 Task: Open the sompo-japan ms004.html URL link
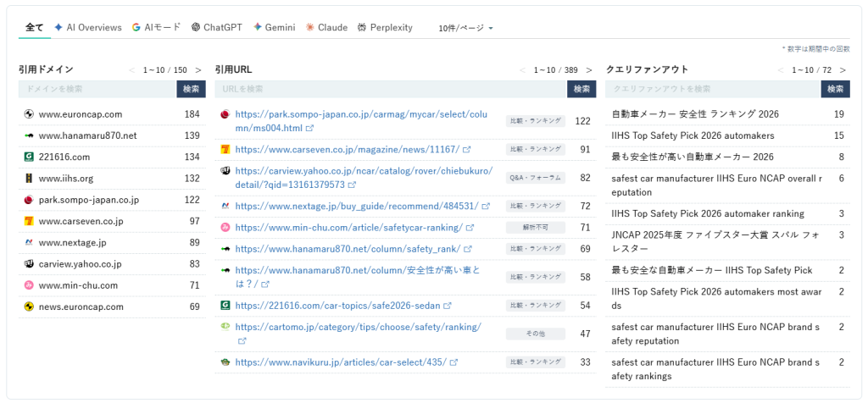[361, 121]
